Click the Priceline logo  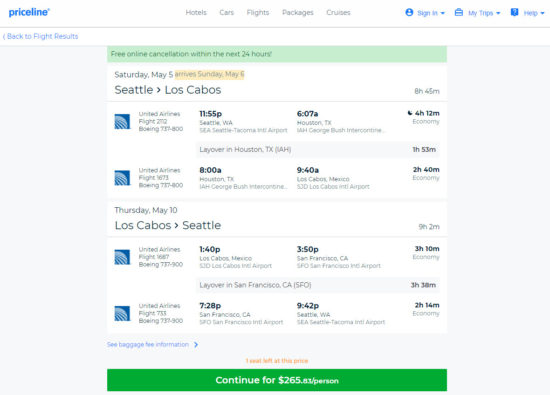click(29, 12)
